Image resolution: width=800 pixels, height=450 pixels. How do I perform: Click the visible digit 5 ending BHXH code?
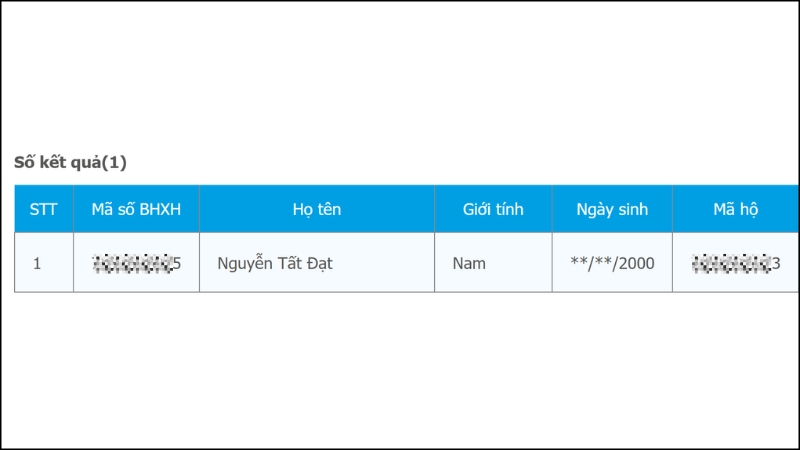click(x=177, y=264)
